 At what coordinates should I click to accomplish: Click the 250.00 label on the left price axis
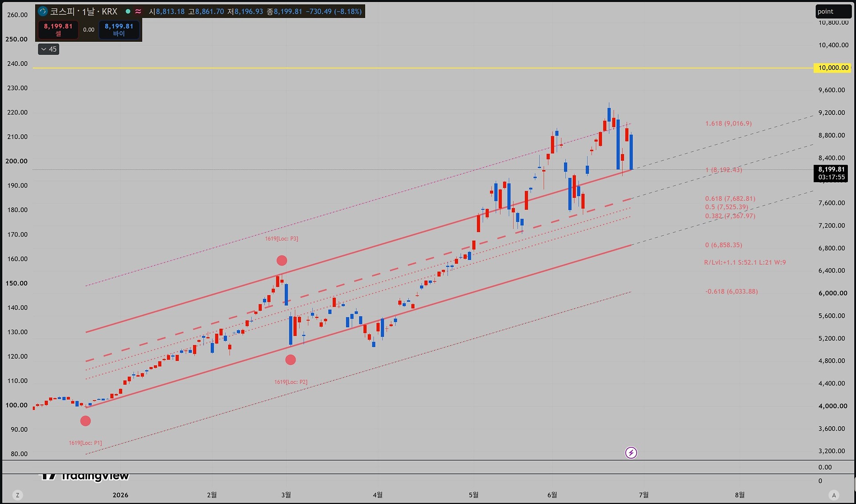pyautogui.click(x=16, y=39)
